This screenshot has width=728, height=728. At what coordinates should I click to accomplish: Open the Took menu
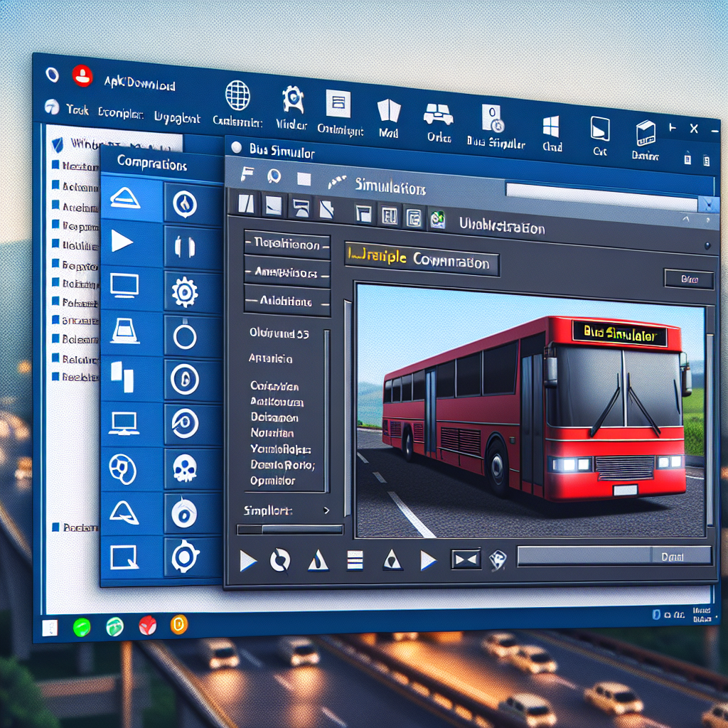coord(77,109)
